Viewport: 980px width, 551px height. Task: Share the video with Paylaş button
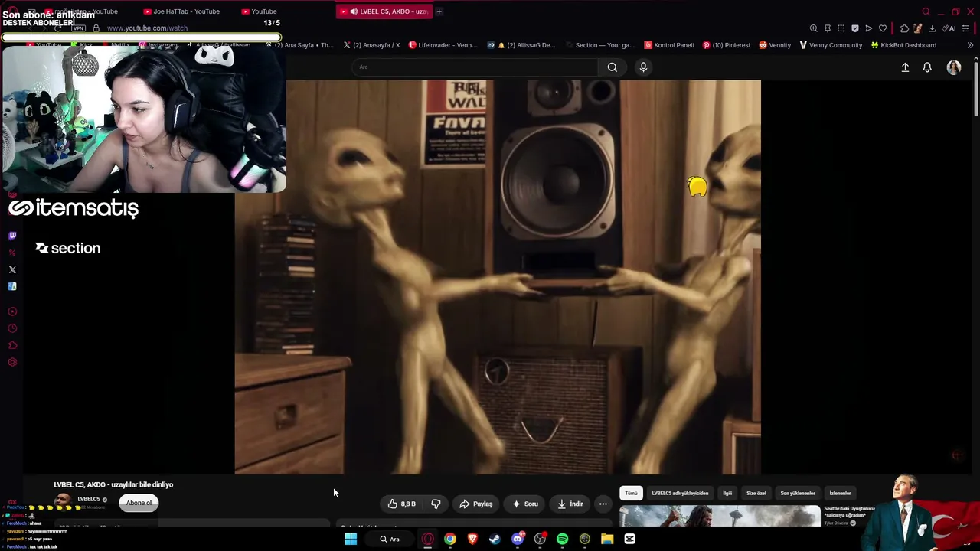[475, 504]
